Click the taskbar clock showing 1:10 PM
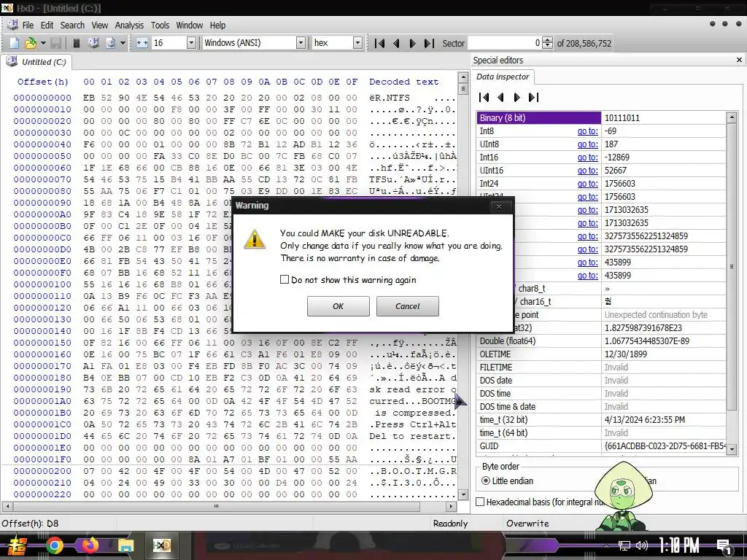Viewport: 747px width, 560px height. [679, 545]
